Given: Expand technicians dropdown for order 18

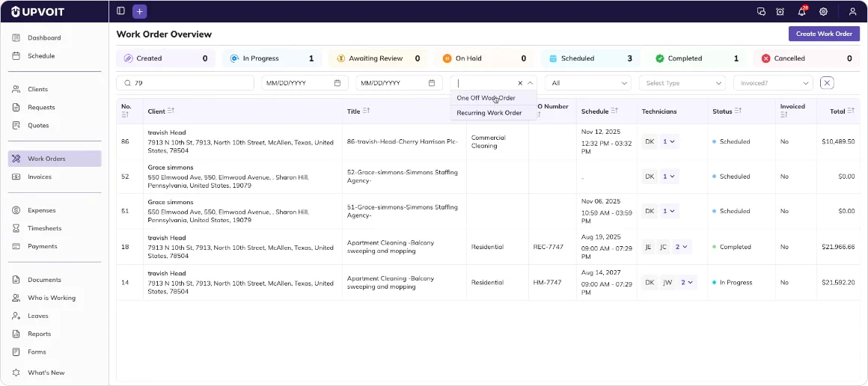Looking at the screenshot, I should click(x=682, y=247).
